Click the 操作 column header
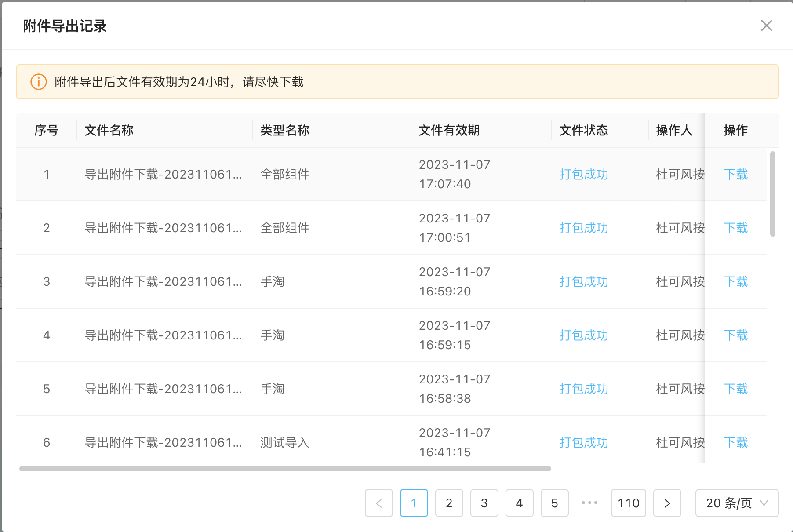 coord(736,130)
